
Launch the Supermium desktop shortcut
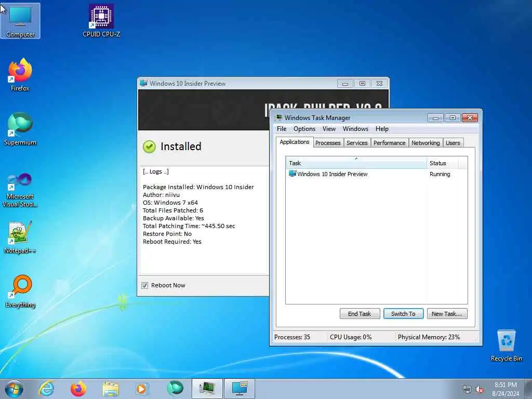coord(20,129)
